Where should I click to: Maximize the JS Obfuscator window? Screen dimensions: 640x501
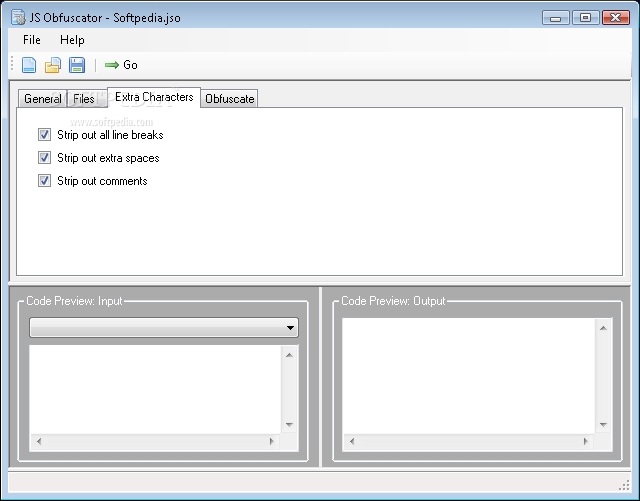coord(585,18)
